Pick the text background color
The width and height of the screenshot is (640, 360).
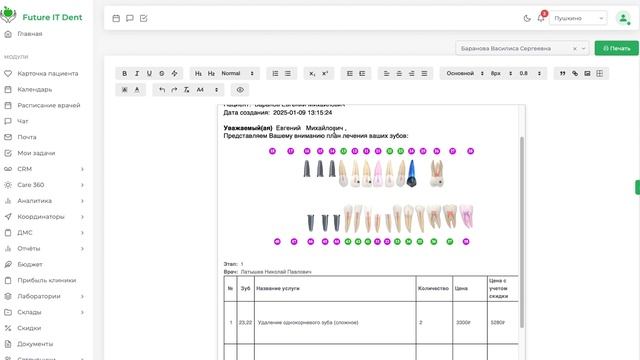pyautogui.click(x=124, y=90)
